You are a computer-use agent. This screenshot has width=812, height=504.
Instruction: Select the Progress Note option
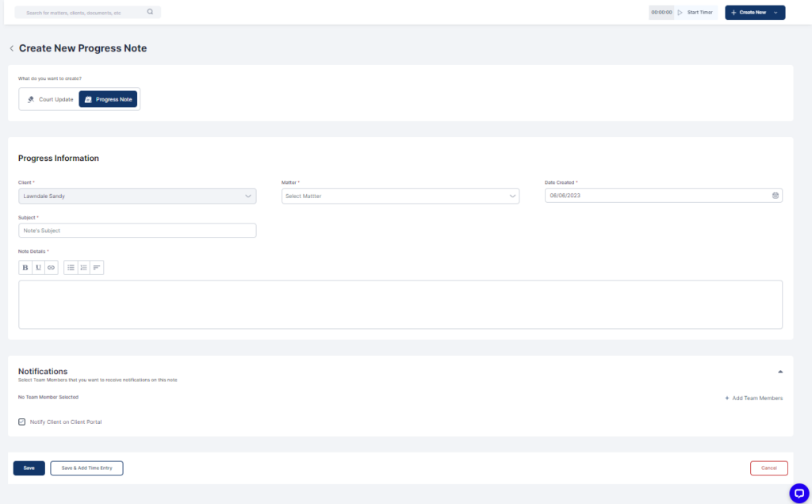point(108,99)
